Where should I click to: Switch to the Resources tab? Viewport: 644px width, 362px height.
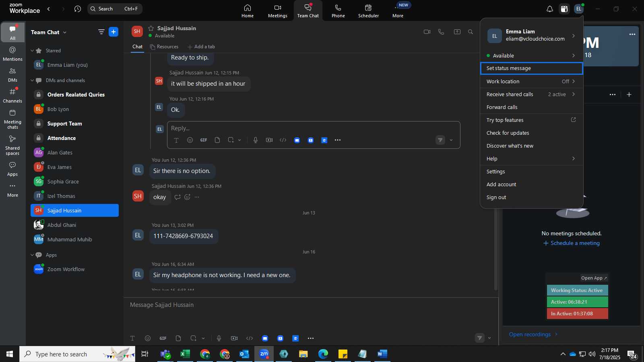(164, 47)
